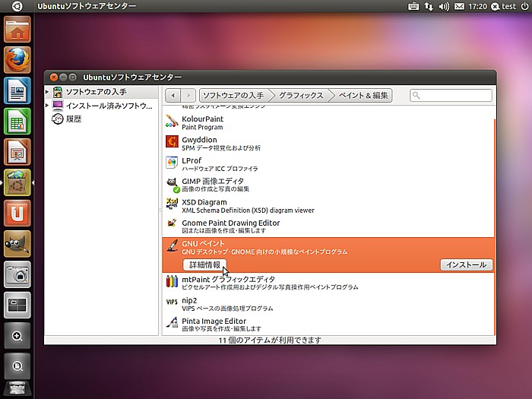Expand the ソフトウェアの入手 tree node

coord(47,92)
